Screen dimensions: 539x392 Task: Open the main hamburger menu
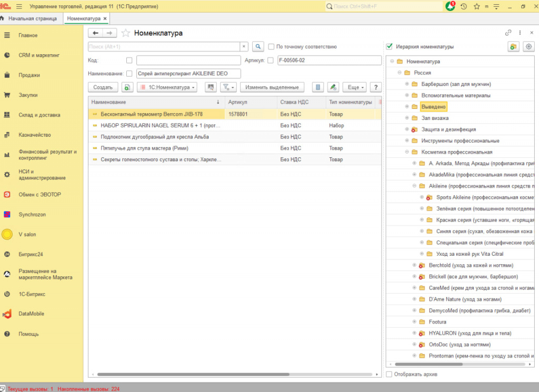click(19, 6)
